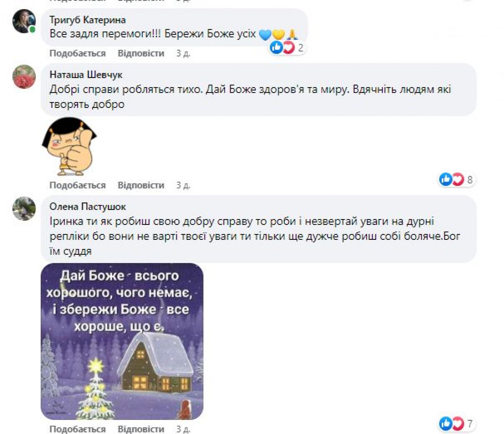This screenshot has height=434, width=504.
Task: Reply to Олена Пастушок via Відповісти
Action: pyautogui.click(x=141, y=429)
